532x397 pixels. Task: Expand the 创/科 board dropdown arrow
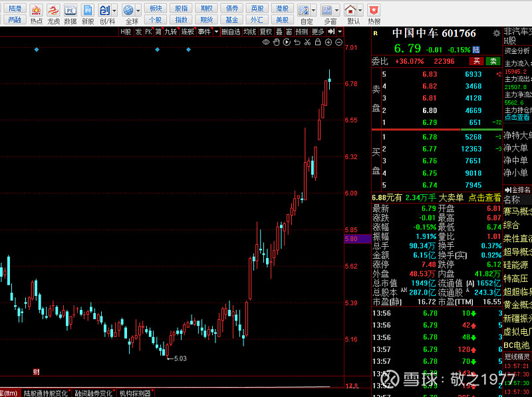point(114,11)
